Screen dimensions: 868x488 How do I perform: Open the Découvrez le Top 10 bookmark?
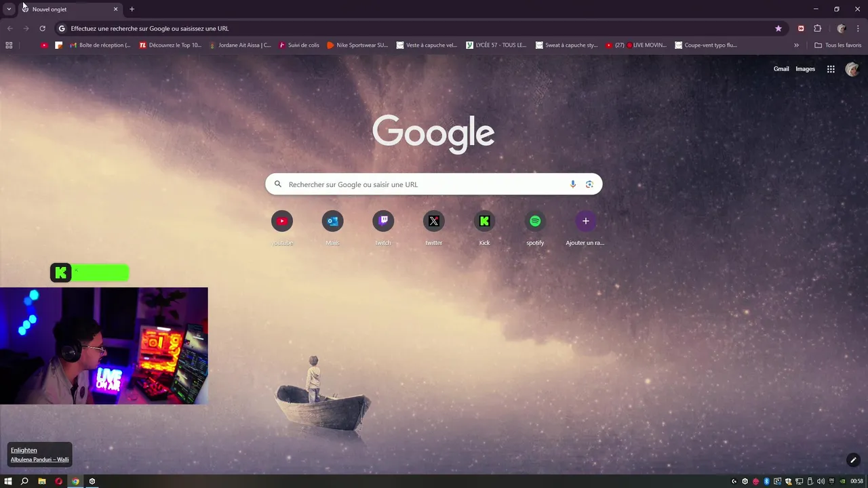[170, 45]
